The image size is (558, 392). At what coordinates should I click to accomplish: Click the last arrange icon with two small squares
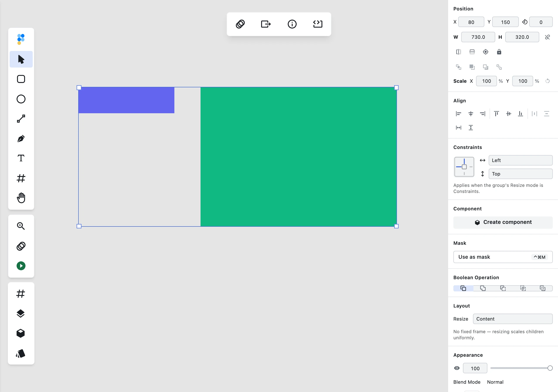(499, 67)
